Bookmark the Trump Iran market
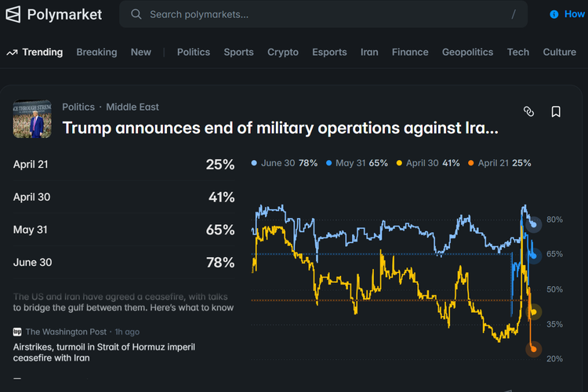 tap(556, 112)
